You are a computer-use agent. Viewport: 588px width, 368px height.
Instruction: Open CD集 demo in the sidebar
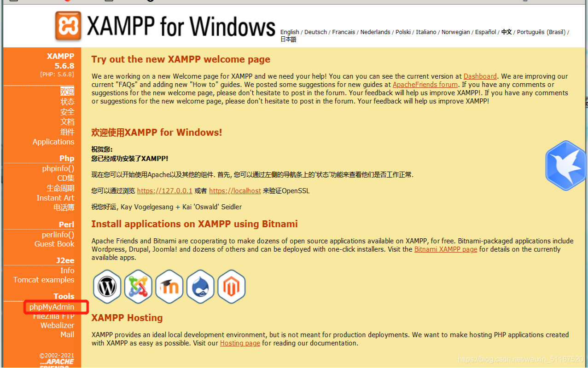65,178
